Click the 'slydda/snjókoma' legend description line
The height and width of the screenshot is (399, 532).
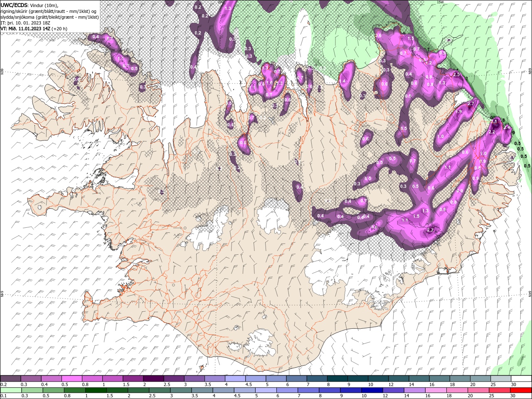(49, 17)
